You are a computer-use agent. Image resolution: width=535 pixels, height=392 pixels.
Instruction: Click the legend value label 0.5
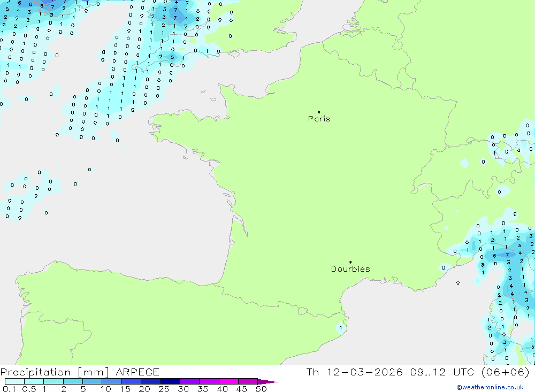click(29, 389)
